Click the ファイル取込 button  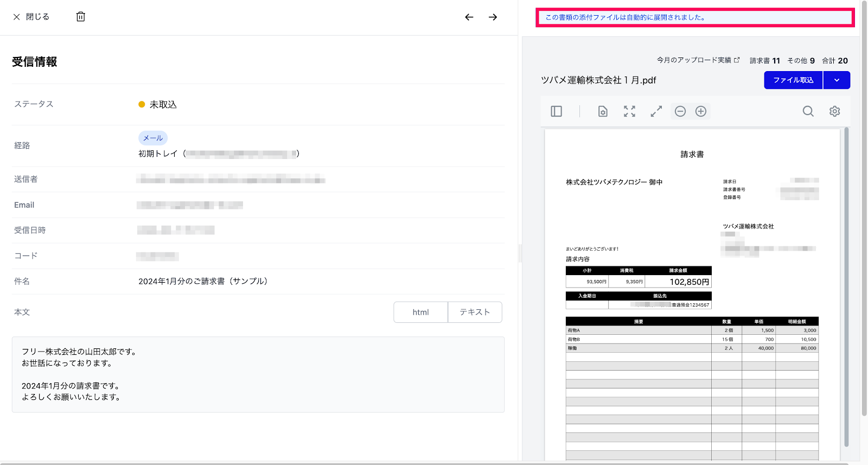pos(793,80)
